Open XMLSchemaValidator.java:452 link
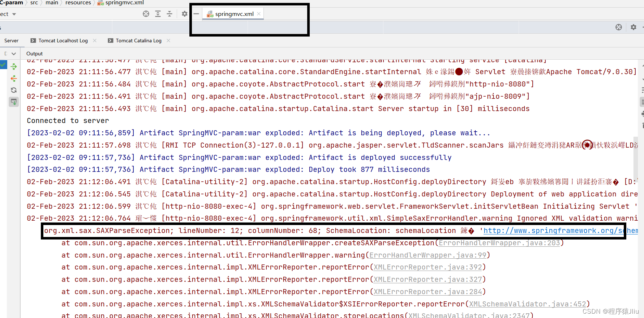The height and width of the screenshot is (318, 644). (x=527, y=304)
